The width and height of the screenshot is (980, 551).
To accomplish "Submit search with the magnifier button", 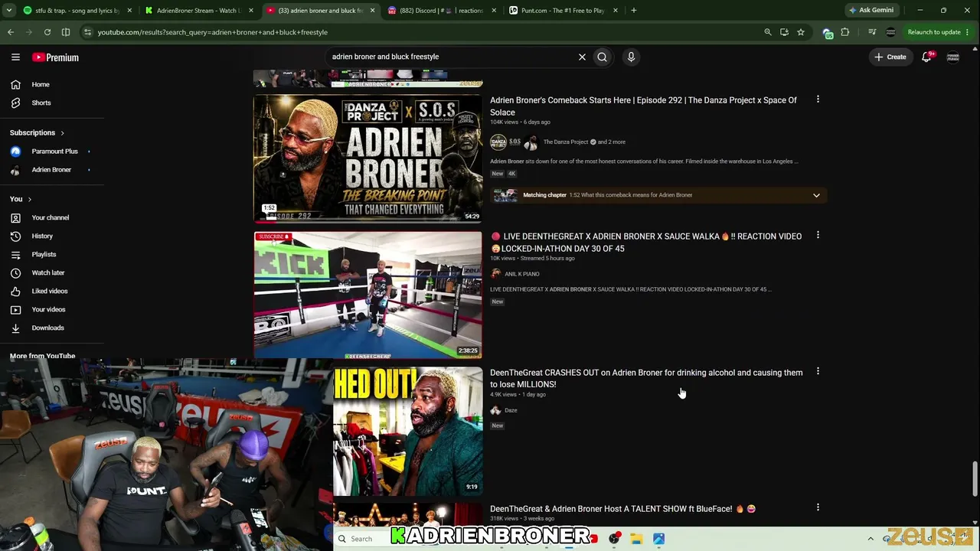I will pos(603,57).
